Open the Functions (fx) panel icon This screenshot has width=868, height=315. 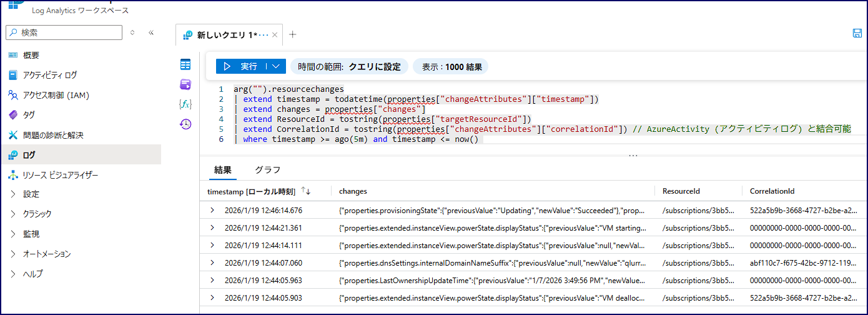click(185, 104)
